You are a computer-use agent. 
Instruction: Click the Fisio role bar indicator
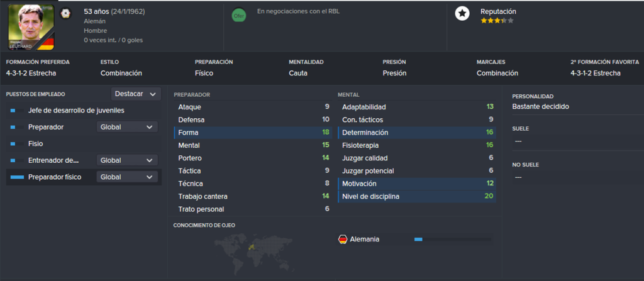click(x=13, y=144)
